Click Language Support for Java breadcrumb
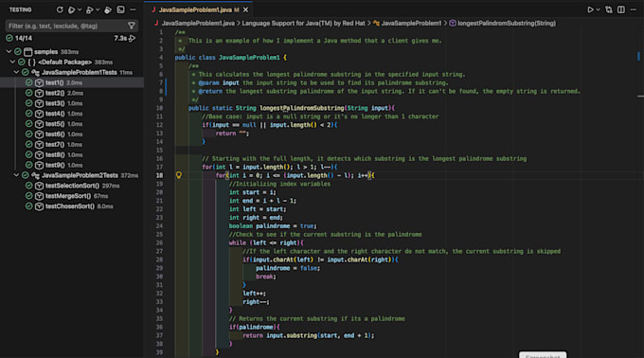 point(303,24)
